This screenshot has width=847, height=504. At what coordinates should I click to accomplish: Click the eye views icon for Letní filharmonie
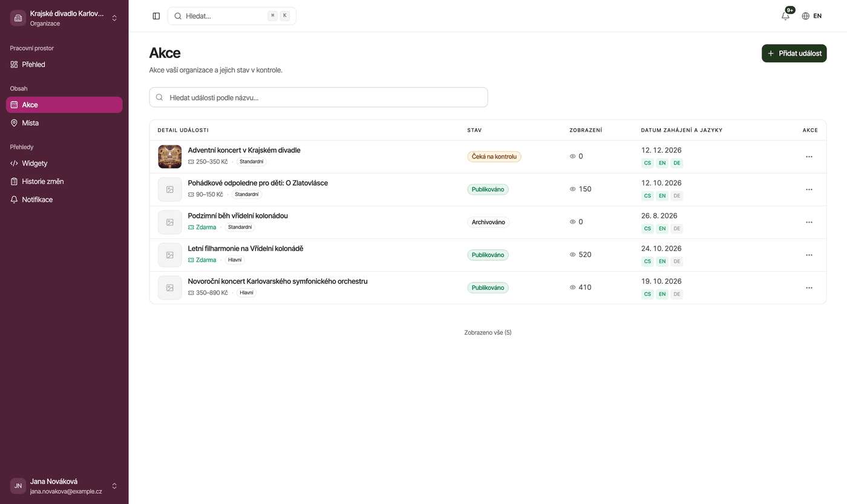pos(572,255)
